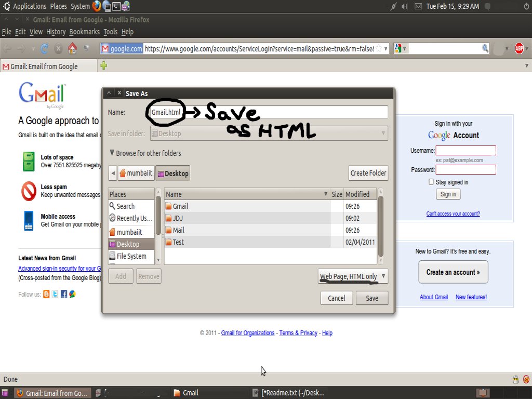
Task: Click the Create Folder button
Action: (x=368, y=173)
